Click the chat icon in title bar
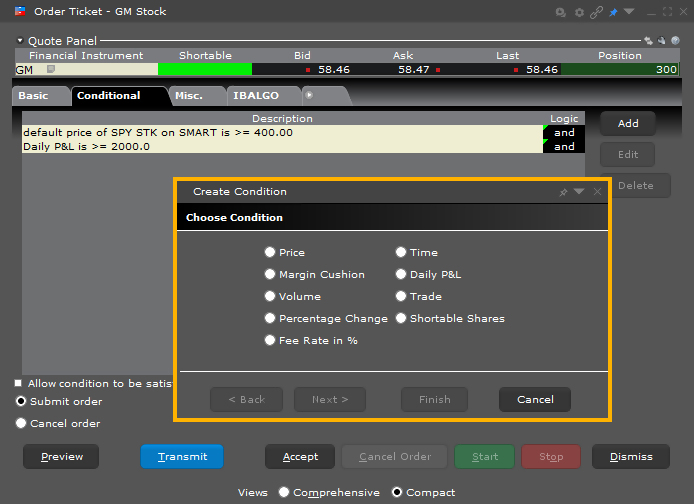The width and height of the screenshot is (694, 504). coord(562,12)
